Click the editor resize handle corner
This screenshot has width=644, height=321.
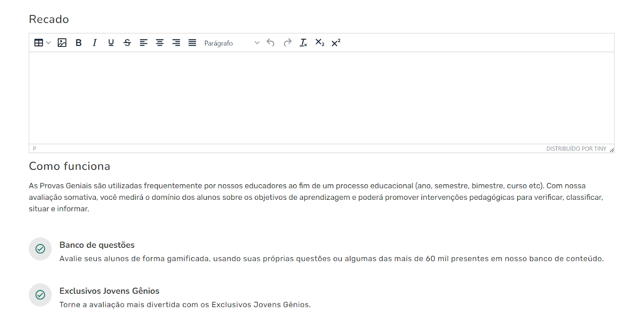tap(611, 150)
